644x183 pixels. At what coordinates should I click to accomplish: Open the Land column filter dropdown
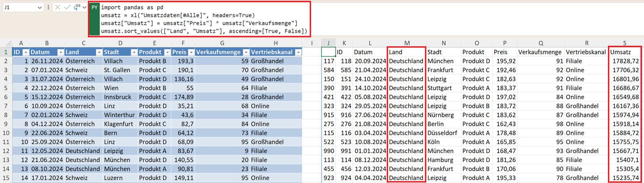(x=98, y=52)
